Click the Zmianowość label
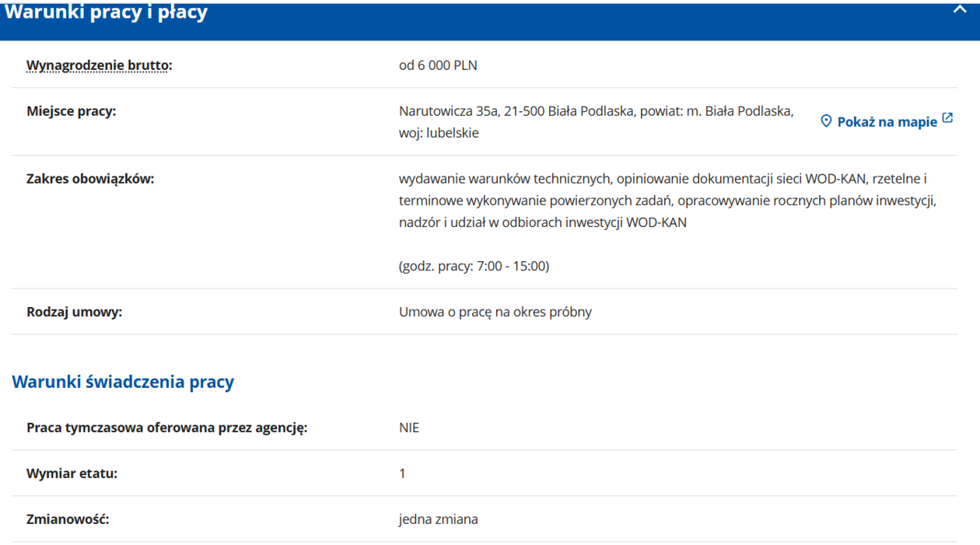This screenshot has width=980, height=545. [x=68, y=519]
